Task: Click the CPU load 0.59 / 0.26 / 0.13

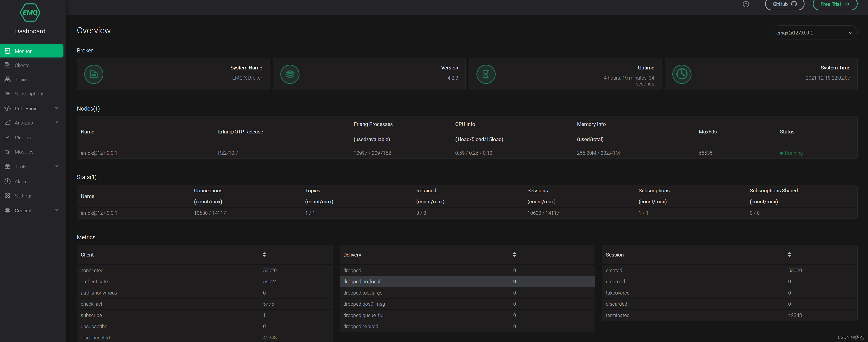Action: tap(473, 153)
